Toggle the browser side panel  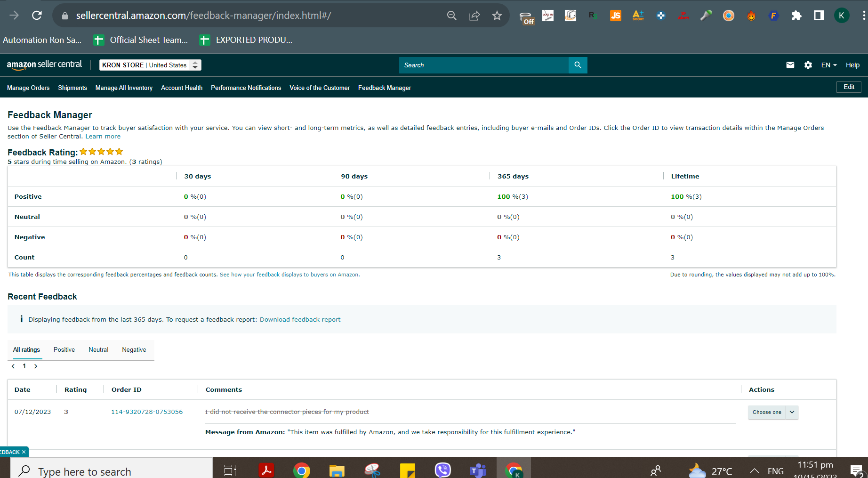click(x=819, y=16)
